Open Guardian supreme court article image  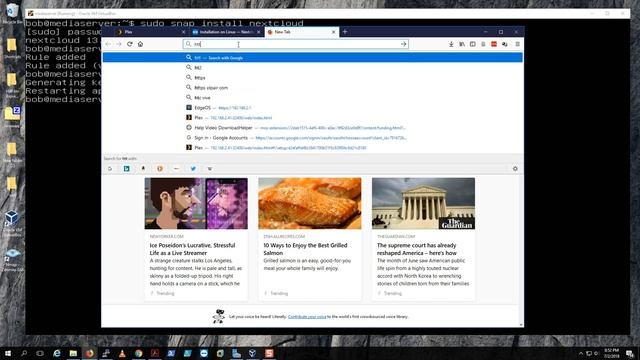point(423,203)
